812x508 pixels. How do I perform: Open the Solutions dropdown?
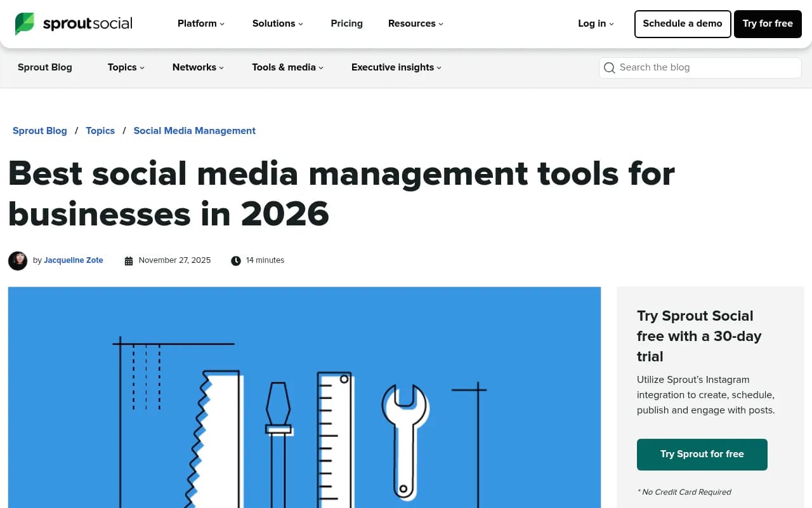tap(278, 23)
